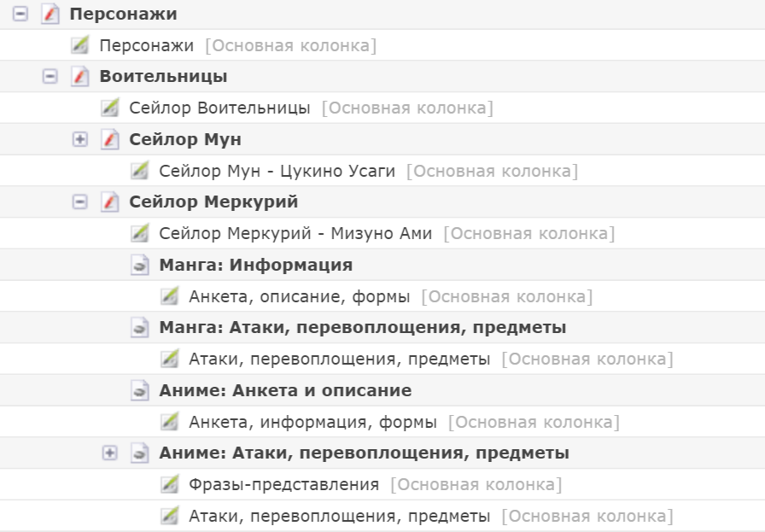Click the document icon beside Манга: Информация

tap(140, 265)
